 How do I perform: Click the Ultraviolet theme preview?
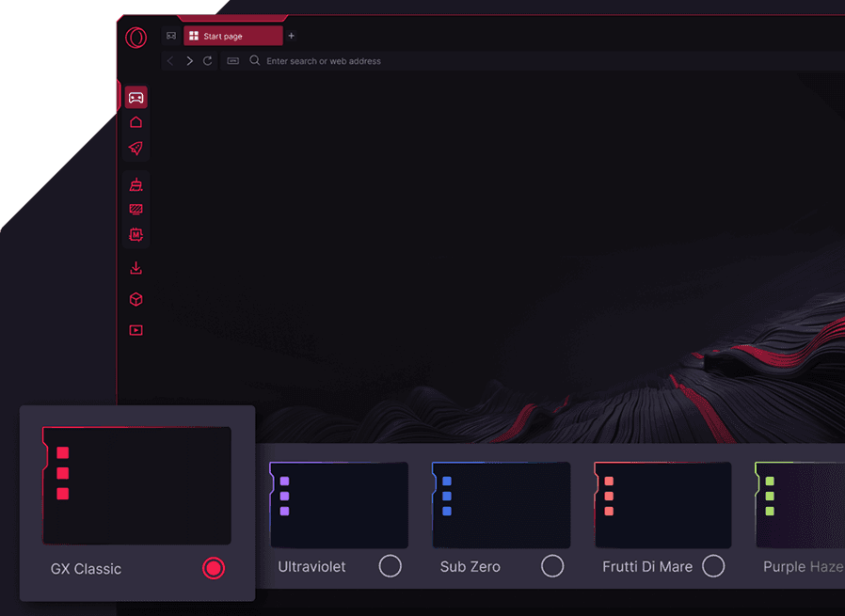coord(339,504)
